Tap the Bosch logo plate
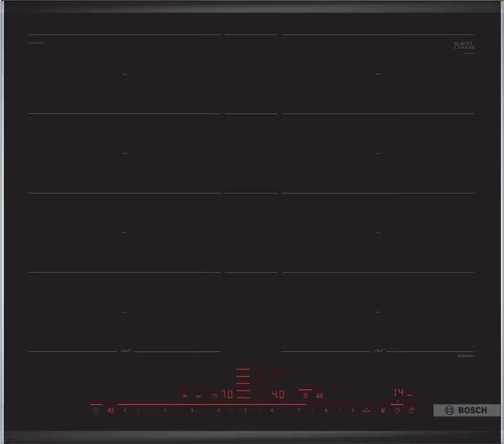The height and width of the screenshot is (444, 504). pyautogui.click(x=467, y=410)
